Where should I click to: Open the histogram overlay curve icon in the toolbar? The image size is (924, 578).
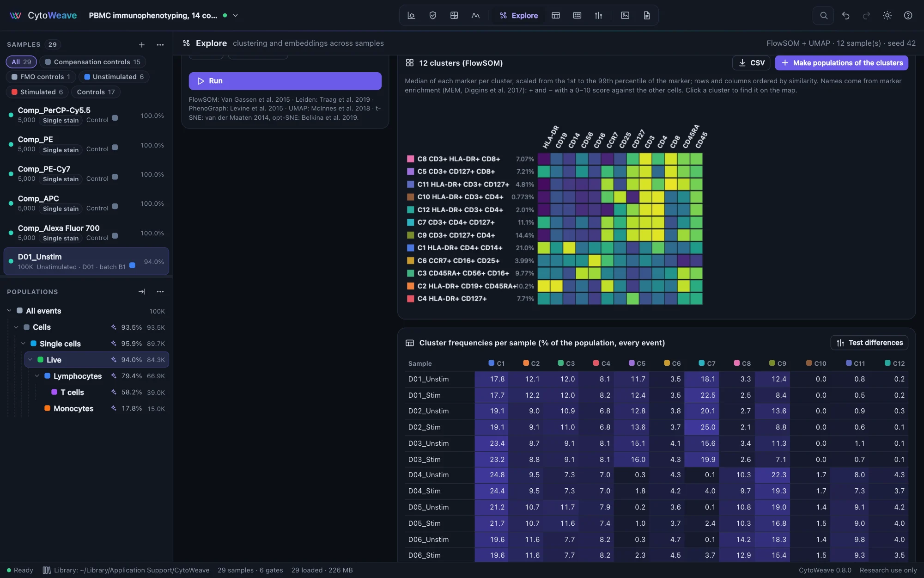click(475, 15)
